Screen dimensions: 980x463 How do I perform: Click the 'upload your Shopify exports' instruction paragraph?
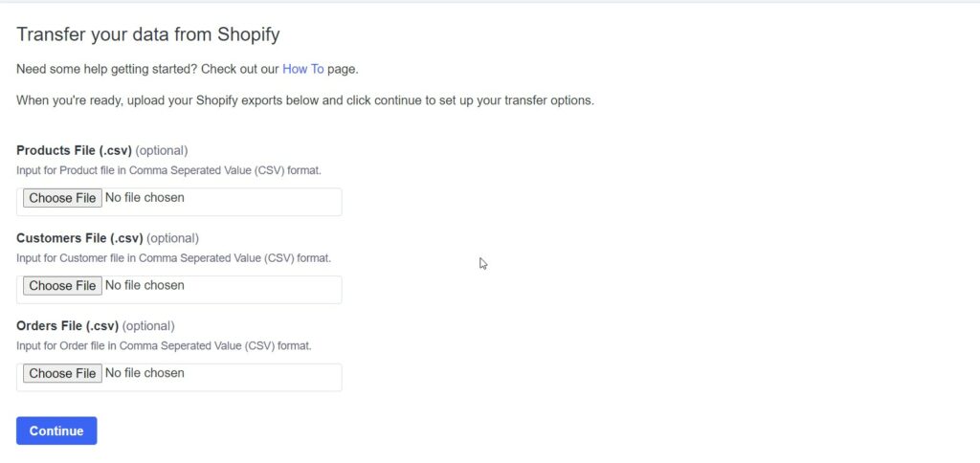(305, 100)
